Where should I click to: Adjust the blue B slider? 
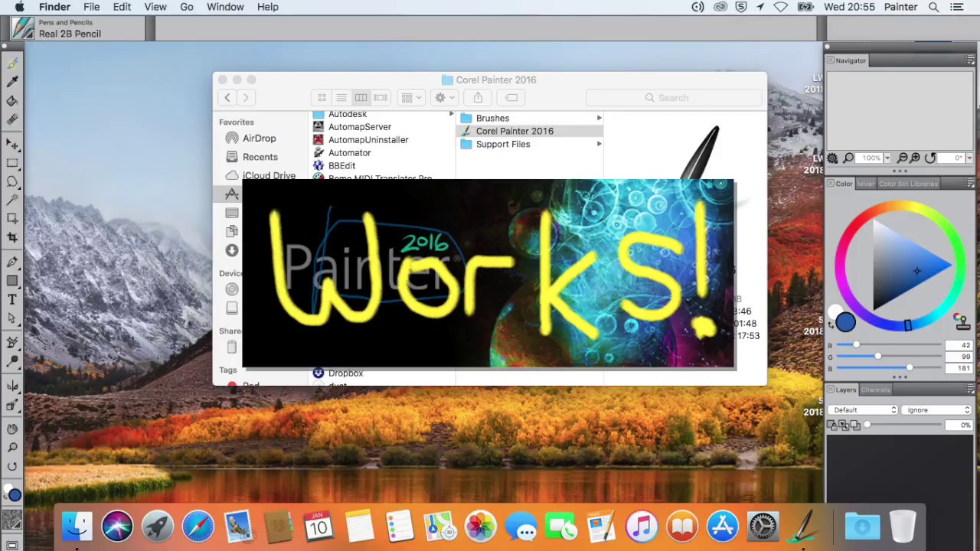tap(888, 368)
